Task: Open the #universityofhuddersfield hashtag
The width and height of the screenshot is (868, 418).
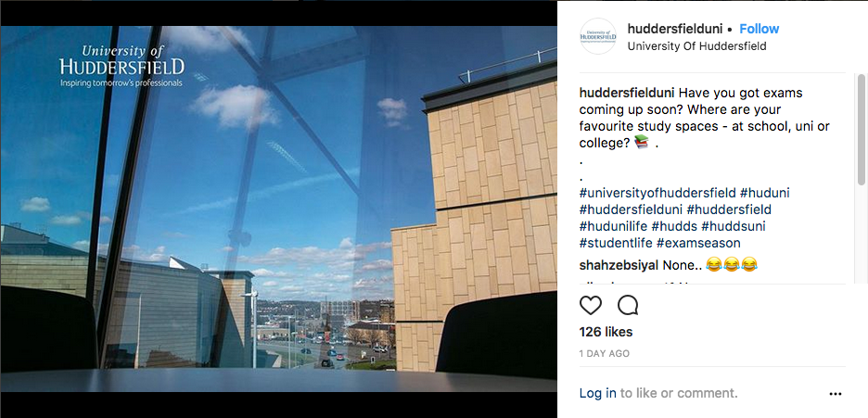Action: click(657, 194)
